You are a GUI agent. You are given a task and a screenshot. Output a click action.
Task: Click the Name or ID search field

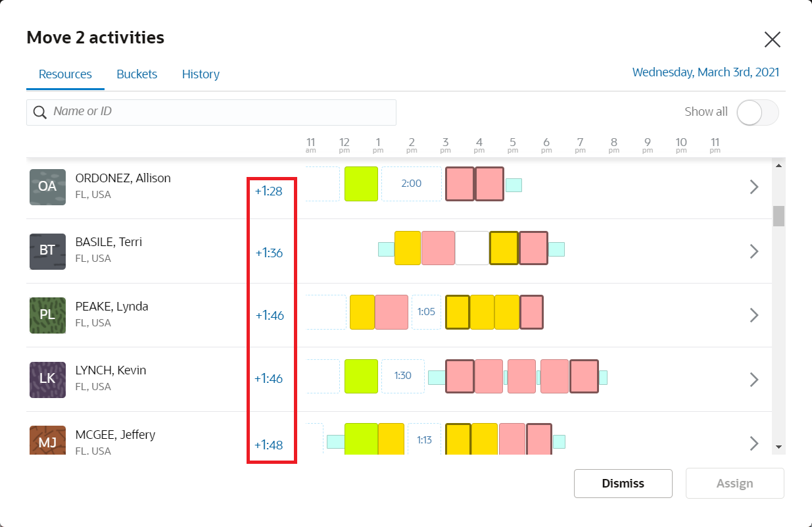click(210, 112)
